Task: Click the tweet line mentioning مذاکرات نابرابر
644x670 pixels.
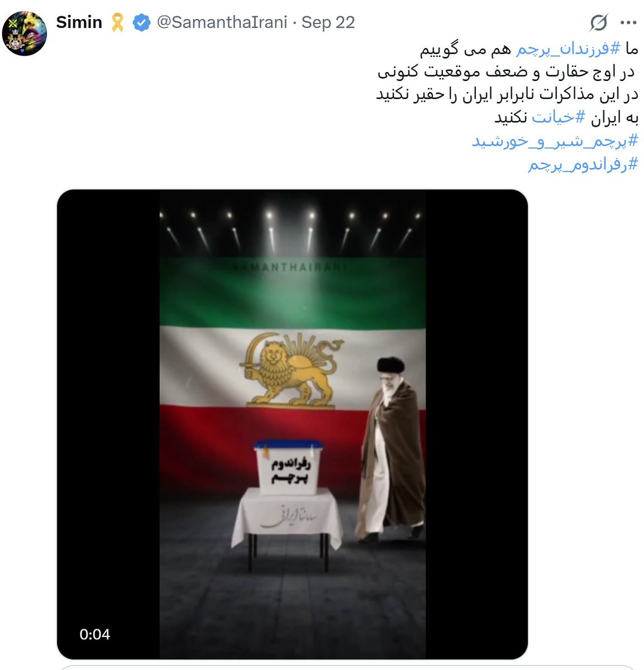Action: [507, 95]
